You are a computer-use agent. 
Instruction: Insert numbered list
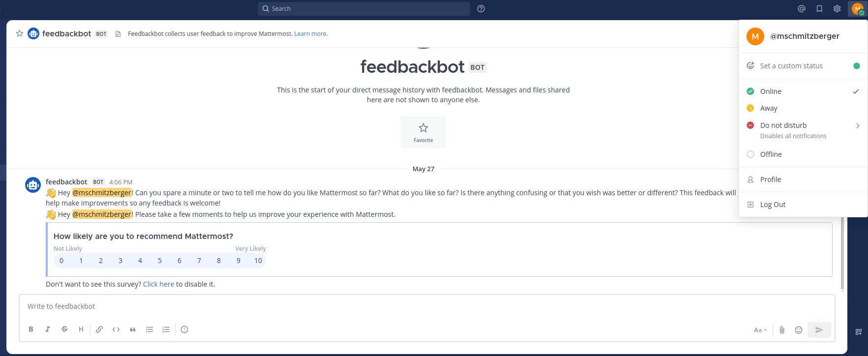(x=166, y=329)
